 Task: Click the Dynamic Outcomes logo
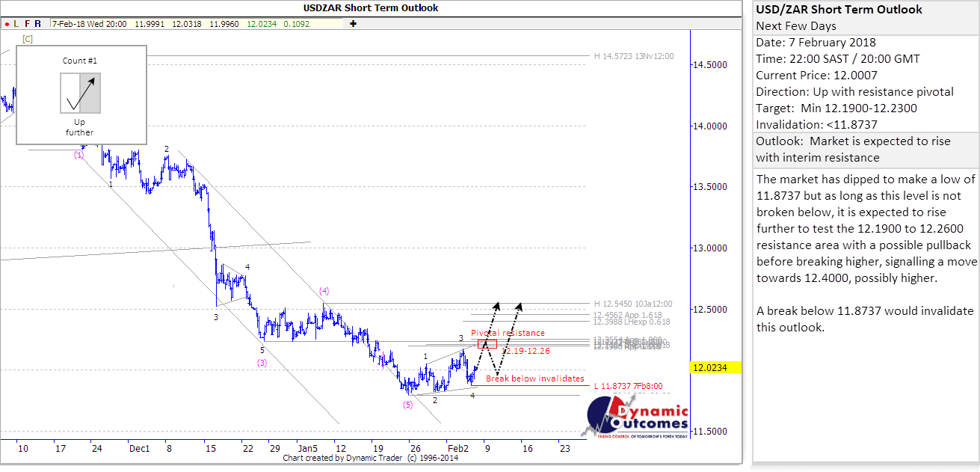[635, 417]
